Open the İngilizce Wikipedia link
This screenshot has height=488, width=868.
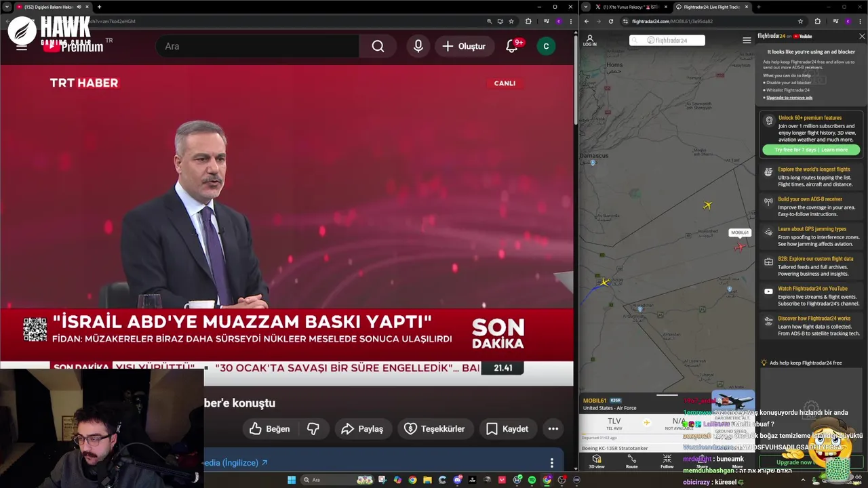coord(235,463)
